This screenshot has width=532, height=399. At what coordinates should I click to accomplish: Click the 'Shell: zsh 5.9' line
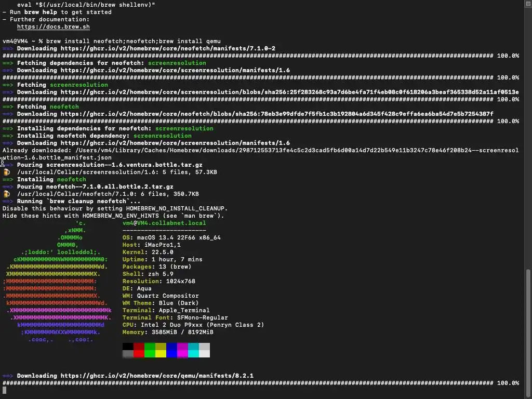point(148,274)
